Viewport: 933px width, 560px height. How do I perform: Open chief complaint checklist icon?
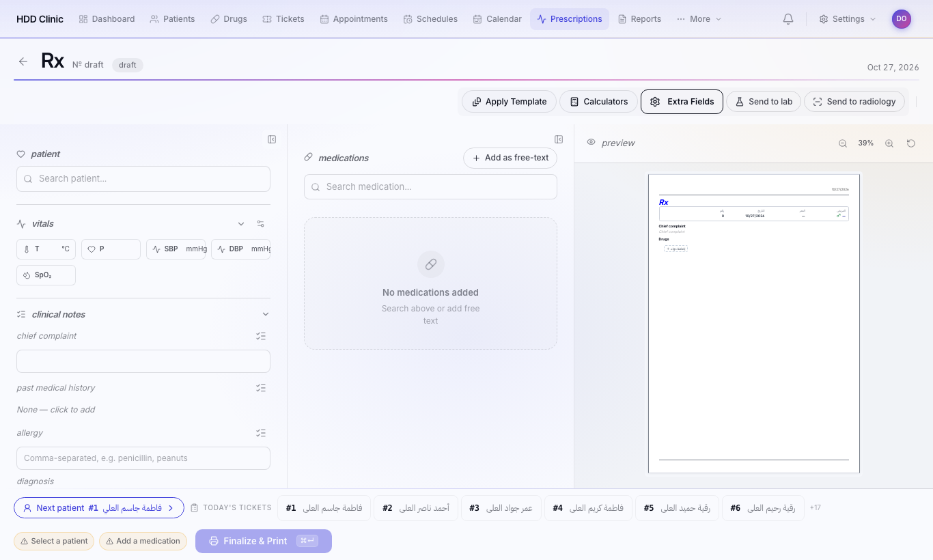pos(261,336)
